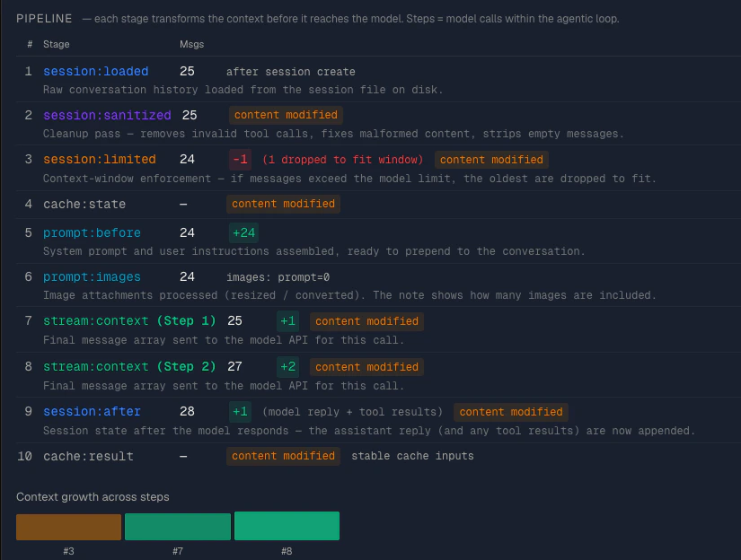
Task: Click the #3 label under chart
Action: point(68,551)
